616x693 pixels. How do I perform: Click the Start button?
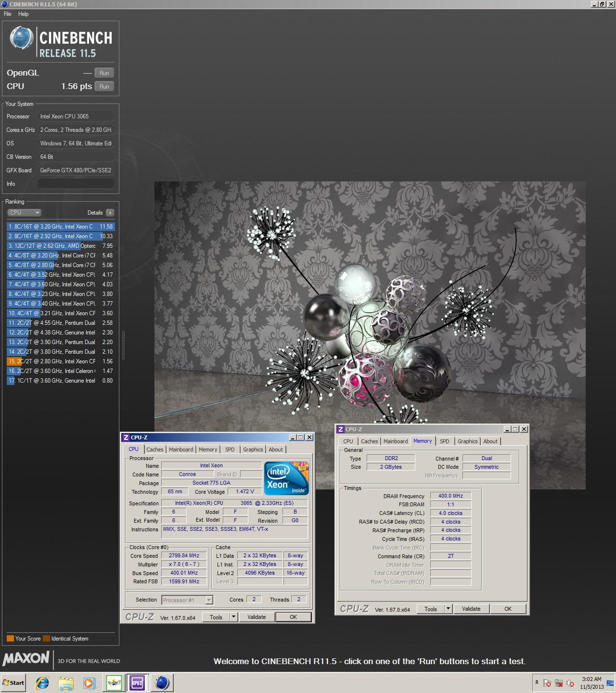pos(13,682)
